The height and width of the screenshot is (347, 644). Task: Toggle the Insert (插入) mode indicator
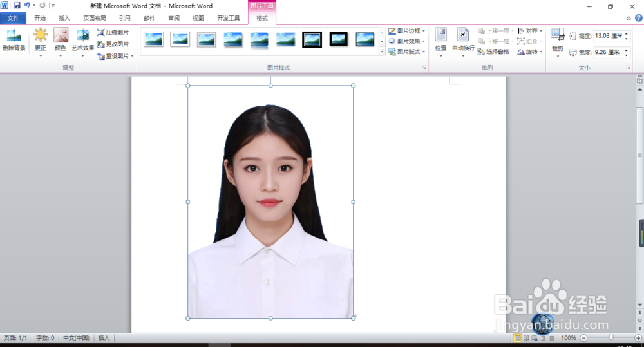tap(104, 338)
